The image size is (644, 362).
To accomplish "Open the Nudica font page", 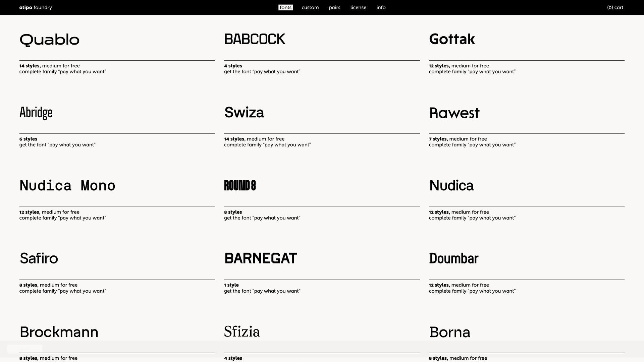I will coord(451,185).
